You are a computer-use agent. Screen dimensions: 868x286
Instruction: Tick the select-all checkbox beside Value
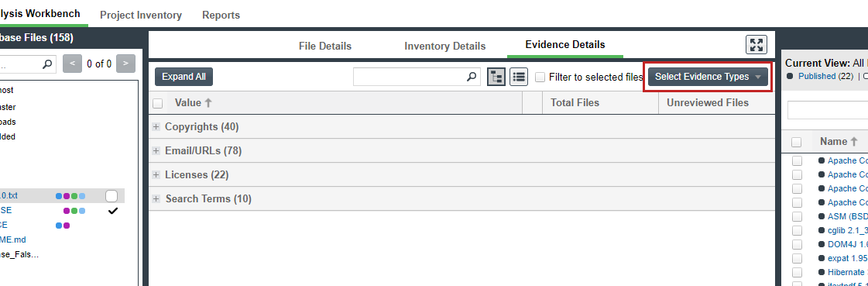(158, 103)
